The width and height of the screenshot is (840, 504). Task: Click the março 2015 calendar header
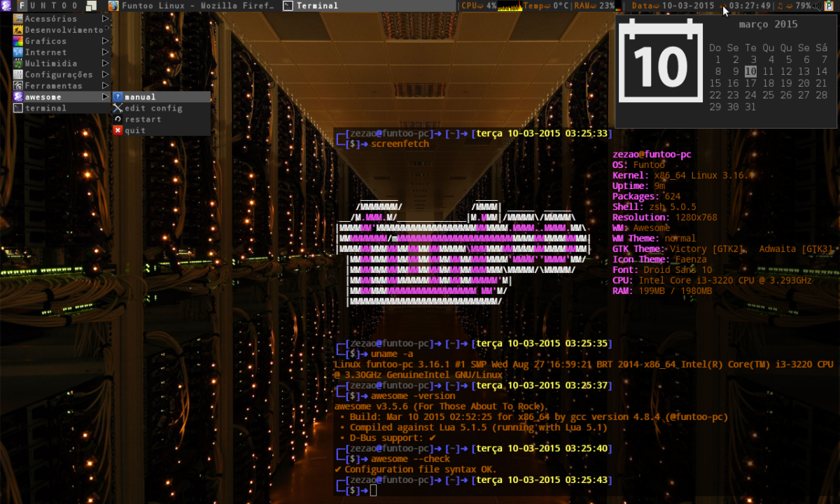[x=768, y=24]
